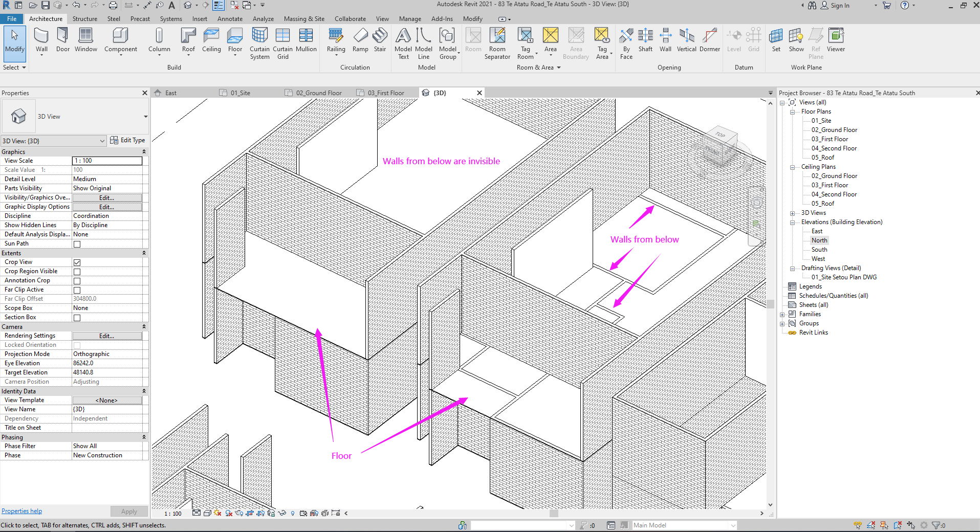This screenshot has width=980, height=532.
Task: Switch to the Annotate ribbon tab
Action: (230, 19)
